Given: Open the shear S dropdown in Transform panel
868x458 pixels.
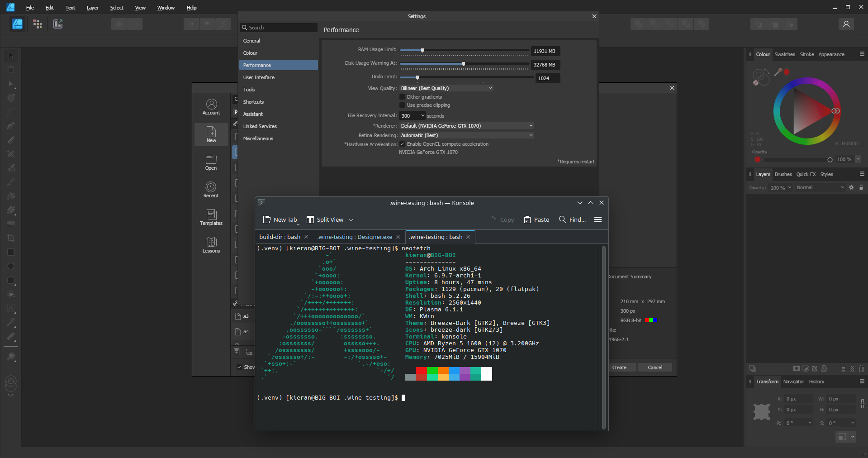Looking at the screenshot, I should tap(852, 423).
